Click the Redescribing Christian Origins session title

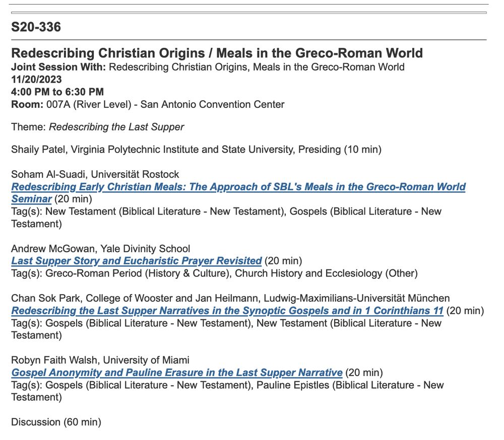tap(217, 53)
